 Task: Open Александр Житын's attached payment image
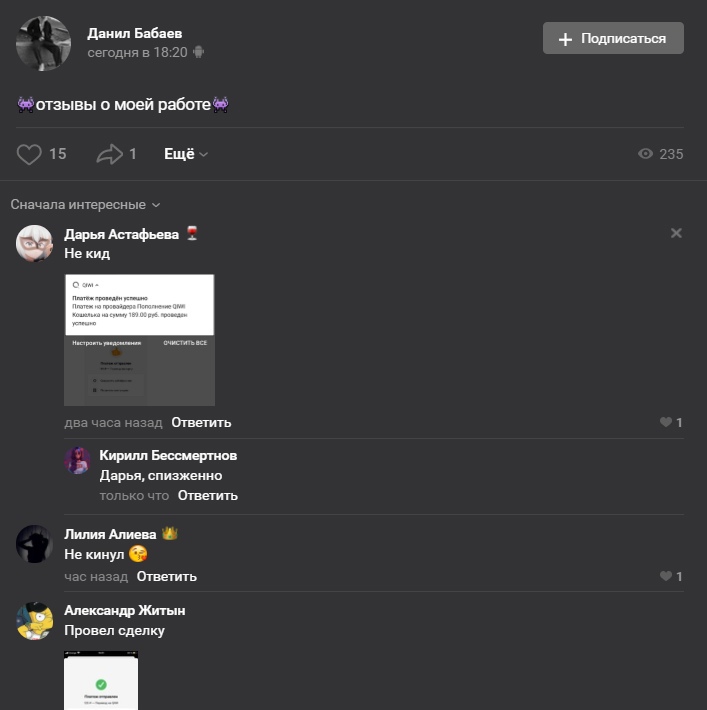point(101,681)
